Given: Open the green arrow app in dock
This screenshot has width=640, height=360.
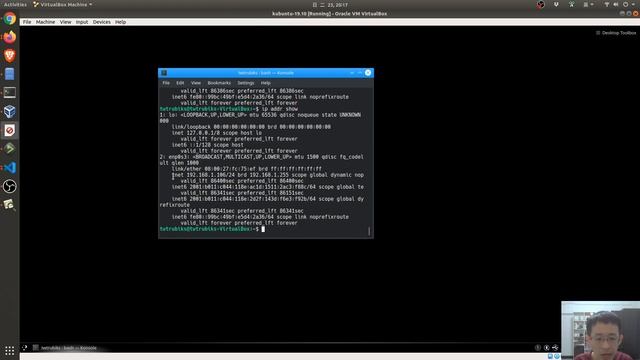Looking at the screenshot, I should coord(10,149).
